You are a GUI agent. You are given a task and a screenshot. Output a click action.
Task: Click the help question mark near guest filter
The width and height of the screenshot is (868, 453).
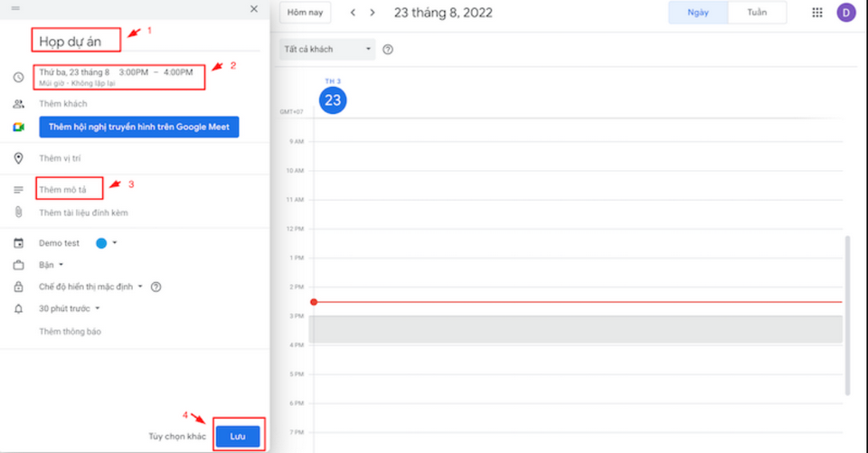[388, 49]
